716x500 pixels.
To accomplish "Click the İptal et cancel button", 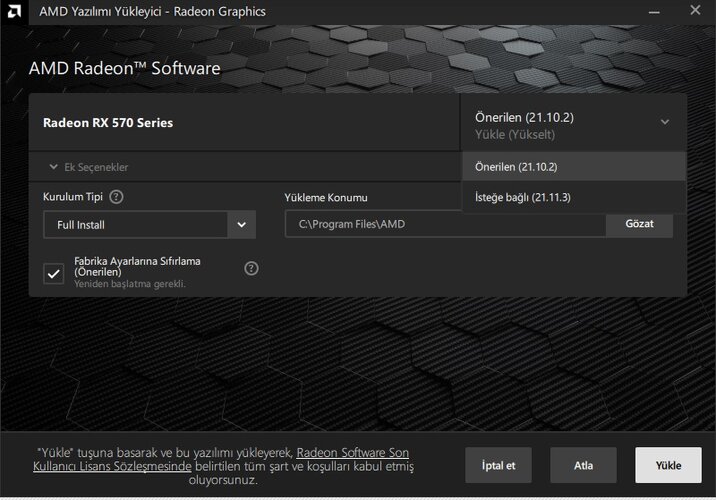I will coord(498,465).
